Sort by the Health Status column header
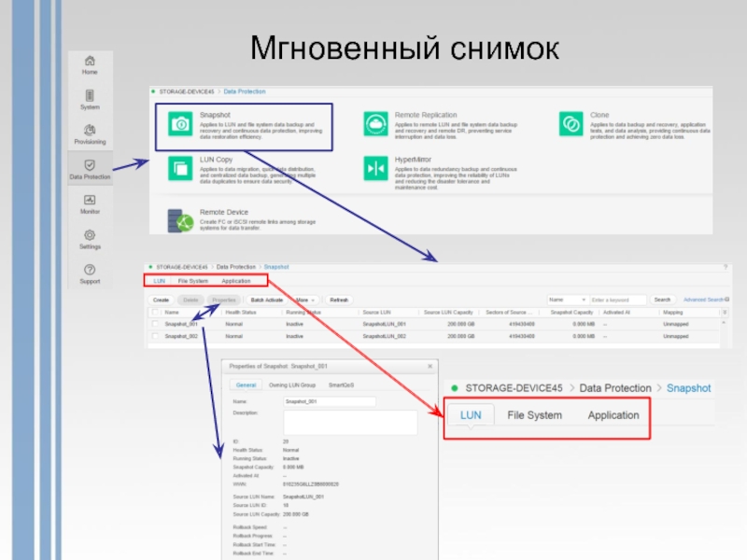The height and width of the screenshot is (560, 747). [x=241, y=313]
